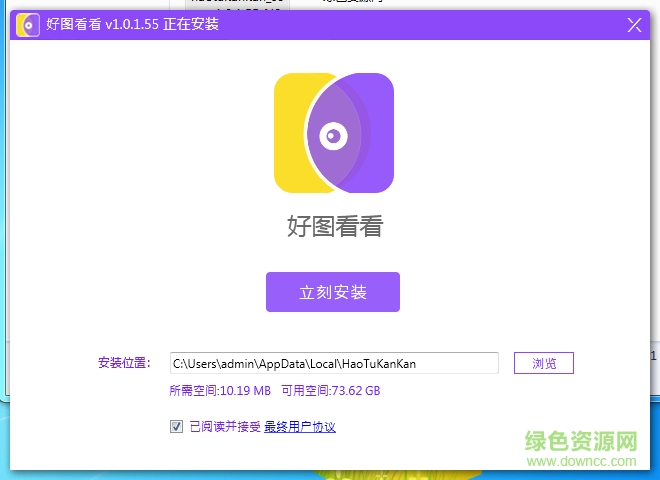Screen dimensions: 660x480
Task: Close the installer with the X icon
Action: (634, 25)
